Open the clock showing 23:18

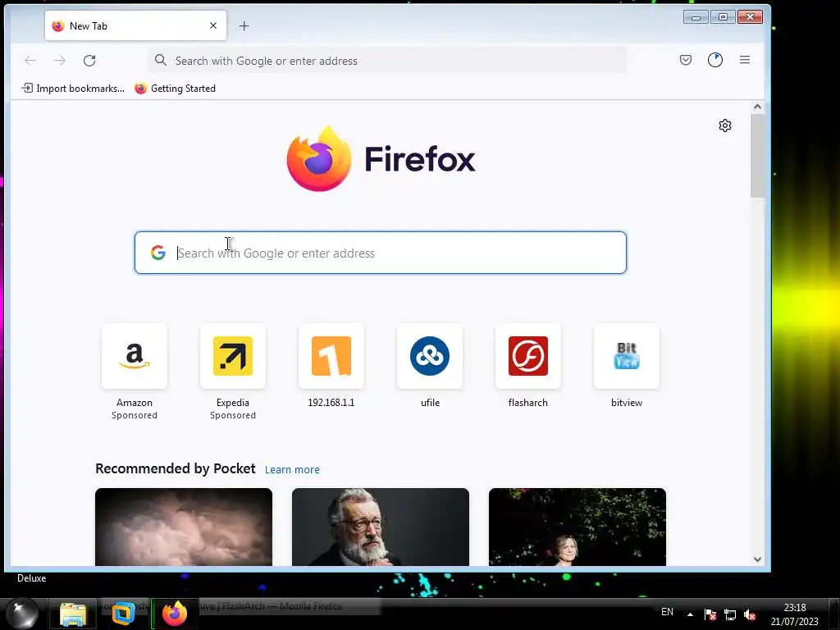coord(794,614)
